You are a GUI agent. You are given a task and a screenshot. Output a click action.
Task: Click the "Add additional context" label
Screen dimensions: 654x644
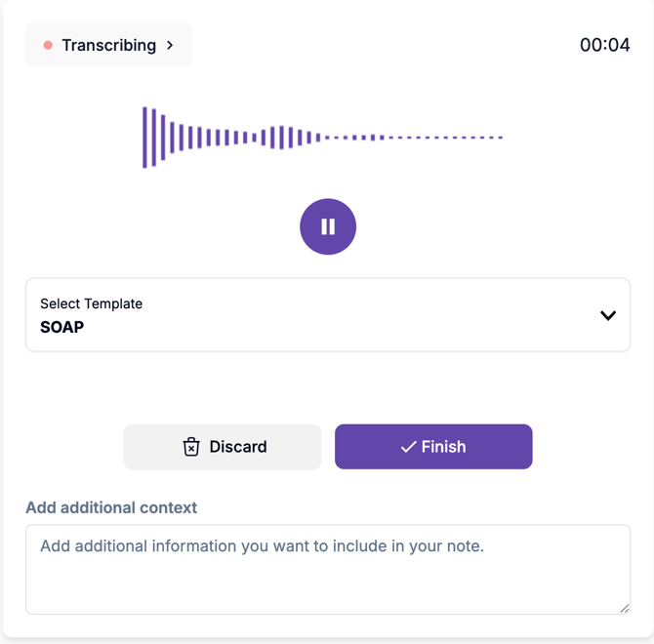[111, 507]
